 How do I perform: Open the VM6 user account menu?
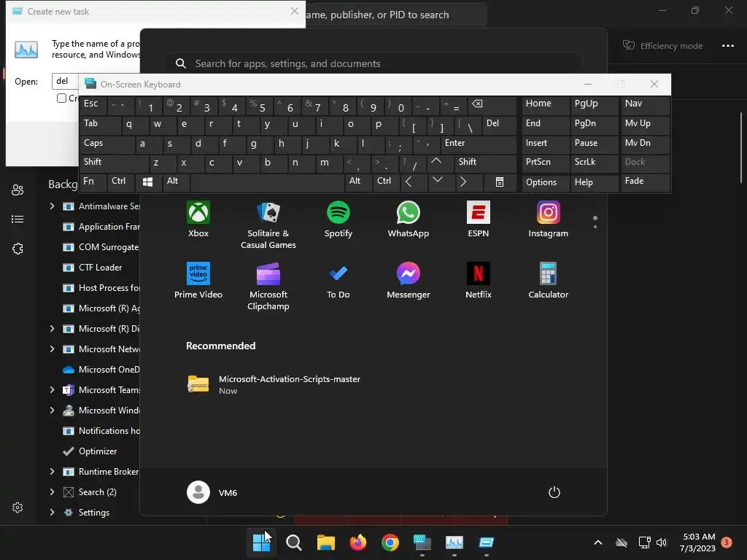click(x=212, y=492)
